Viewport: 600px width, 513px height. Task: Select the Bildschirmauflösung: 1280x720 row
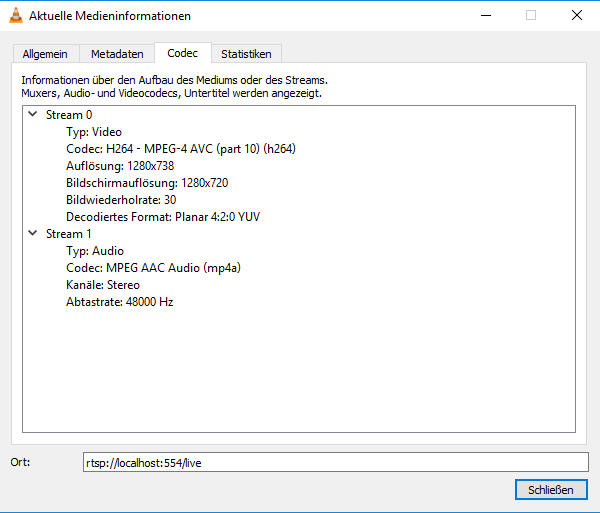tap(146, 183)
